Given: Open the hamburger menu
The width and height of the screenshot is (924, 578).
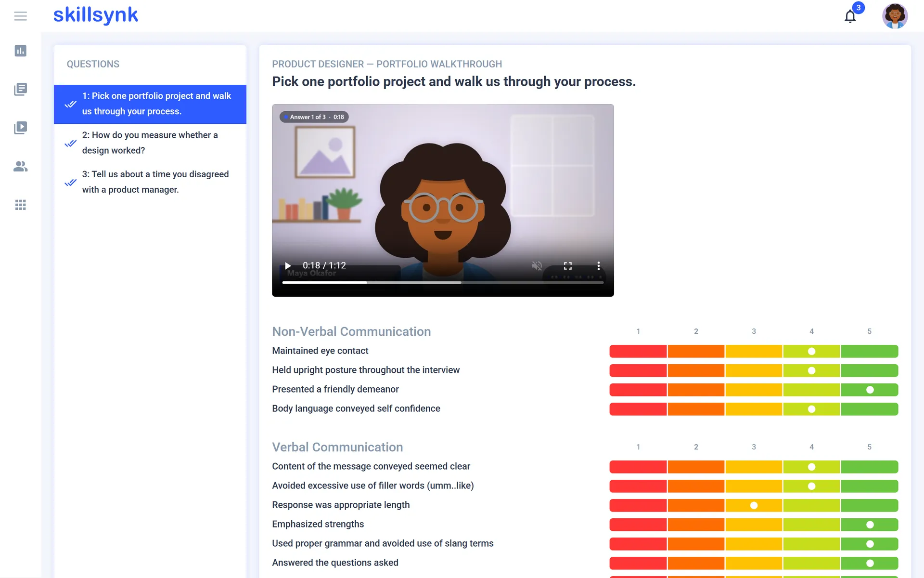Looking at the screenshot, I should pos(20,16).
